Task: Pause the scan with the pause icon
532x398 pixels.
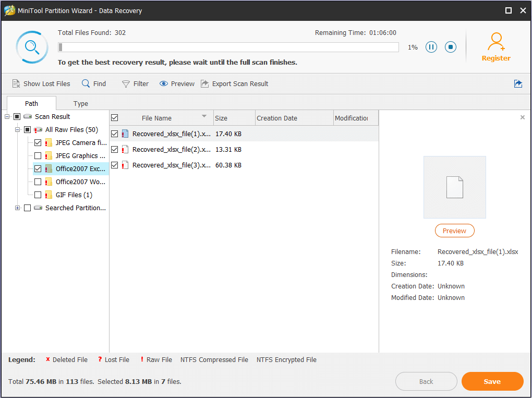Action: click(431, 47)
